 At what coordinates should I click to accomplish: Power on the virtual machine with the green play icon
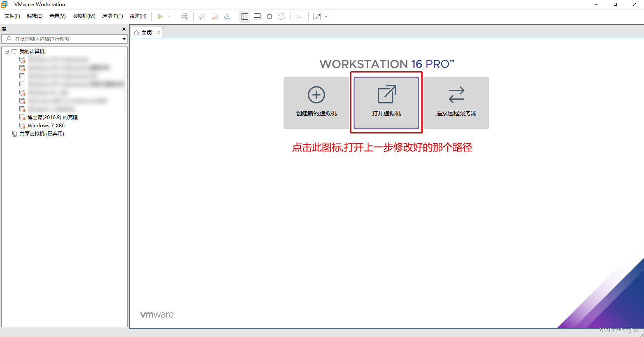click(161, 16)
